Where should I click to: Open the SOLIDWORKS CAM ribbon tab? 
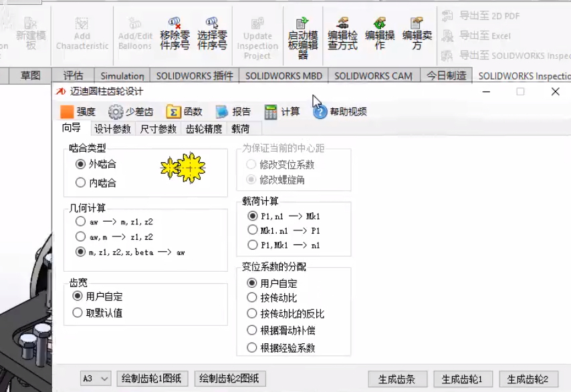[x=373, y=75]
